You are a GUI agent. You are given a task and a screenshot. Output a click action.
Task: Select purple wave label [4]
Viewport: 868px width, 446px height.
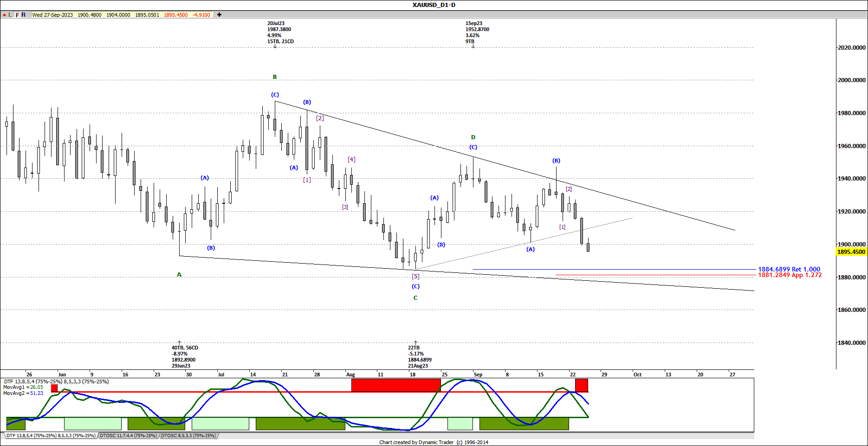tap(351, 160)
